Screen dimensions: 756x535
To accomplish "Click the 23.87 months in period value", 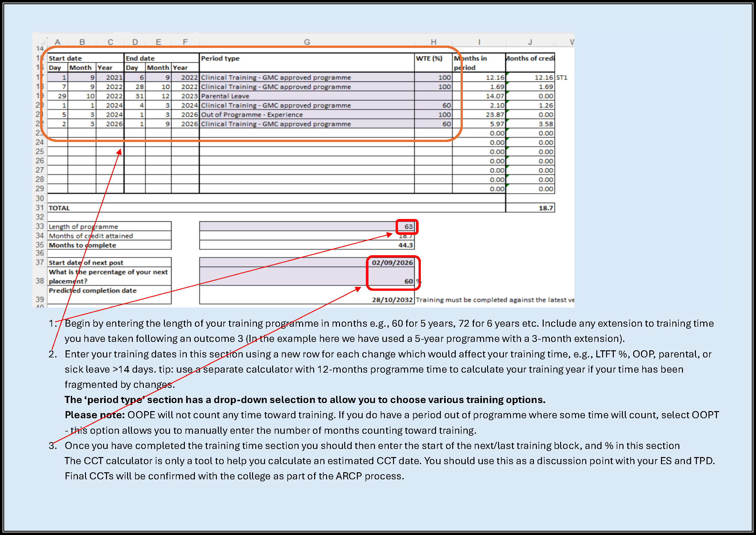I will click(x=479, y=115).
